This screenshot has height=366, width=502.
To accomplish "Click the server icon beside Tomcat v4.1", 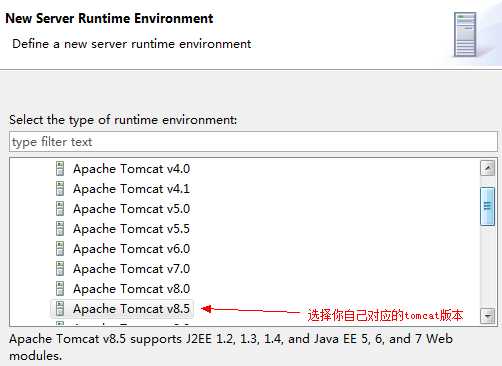I will [60, 189].
